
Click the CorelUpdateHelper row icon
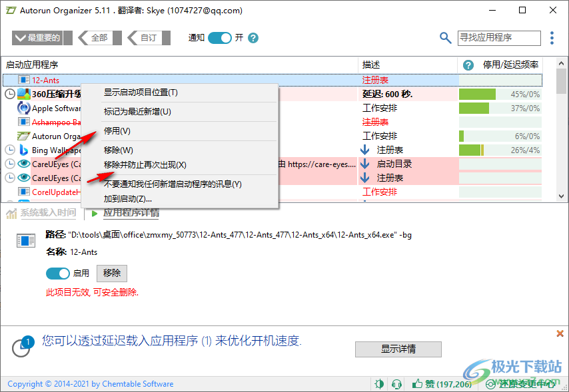(x=23, y=192)
